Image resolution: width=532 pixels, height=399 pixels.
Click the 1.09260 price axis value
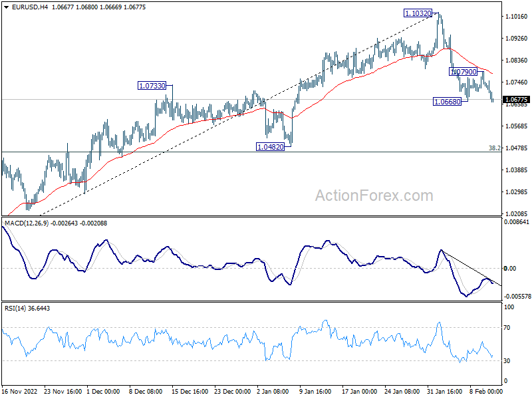[517, 39]
